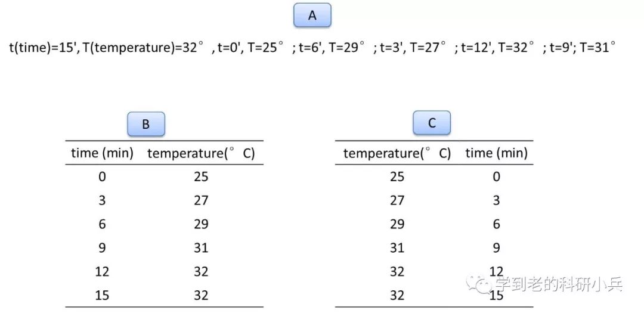644x313 pixels.
Task: Click the blue button labeled A
Action: [312, 16]
